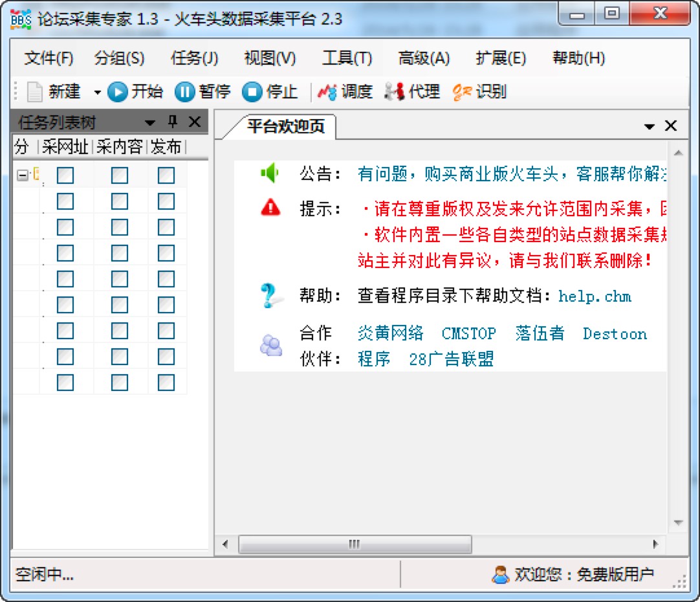
Task: Open the welcome tab list dropdown arrow
Action: [650, 127]
